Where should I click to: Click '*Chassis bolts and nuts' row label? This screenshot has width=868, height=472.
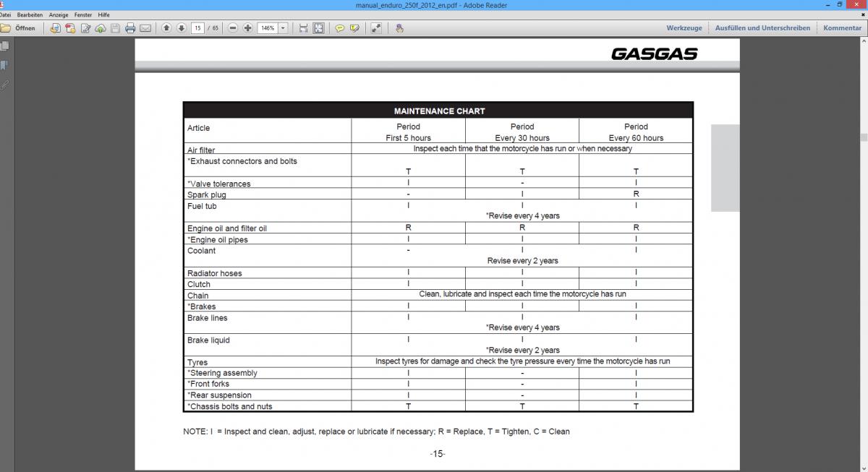tap(230, 406)
